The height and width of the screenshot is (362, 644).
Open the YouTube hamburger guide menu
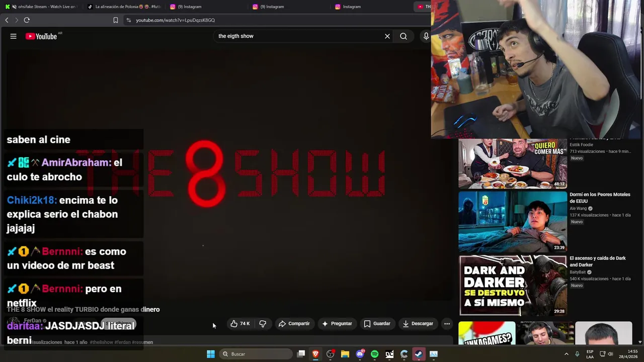pos(14,36)
